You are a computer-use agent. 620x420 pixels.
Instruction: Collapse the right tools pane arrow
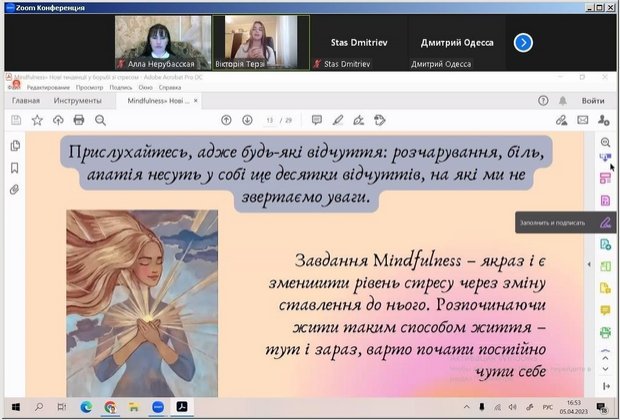click(x=605, y=387)
